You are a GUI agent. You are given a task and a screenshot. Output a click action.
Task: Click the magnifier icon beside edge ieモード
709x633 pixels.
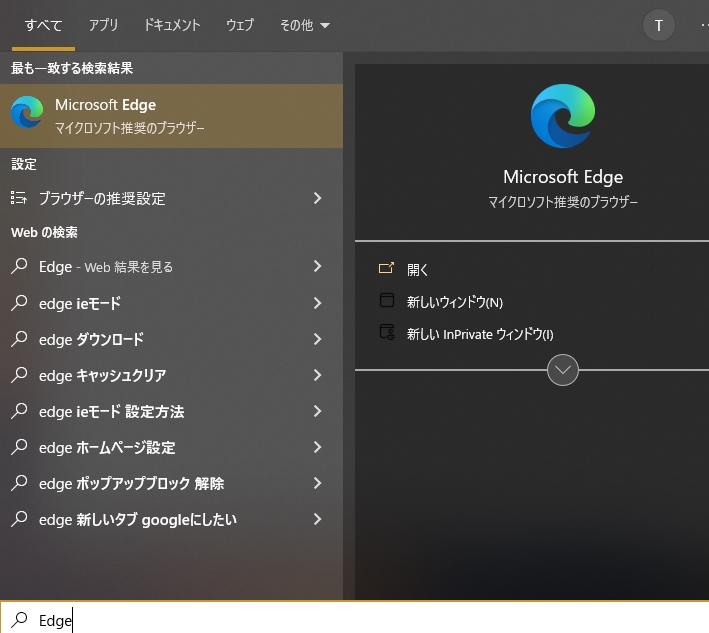pyautogui.click(x=19, y=302)
